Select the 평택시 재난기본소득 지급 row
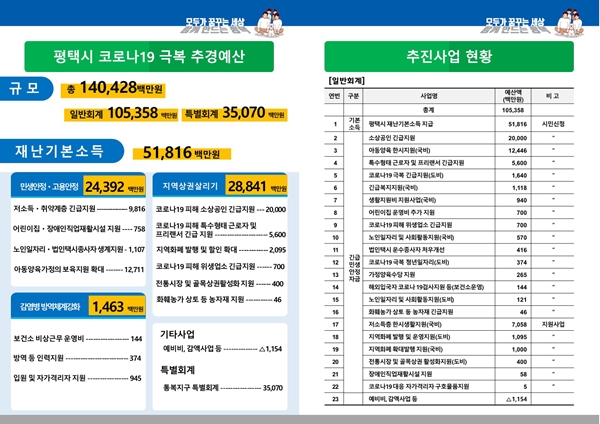600x424 pixels. (408, 123)
